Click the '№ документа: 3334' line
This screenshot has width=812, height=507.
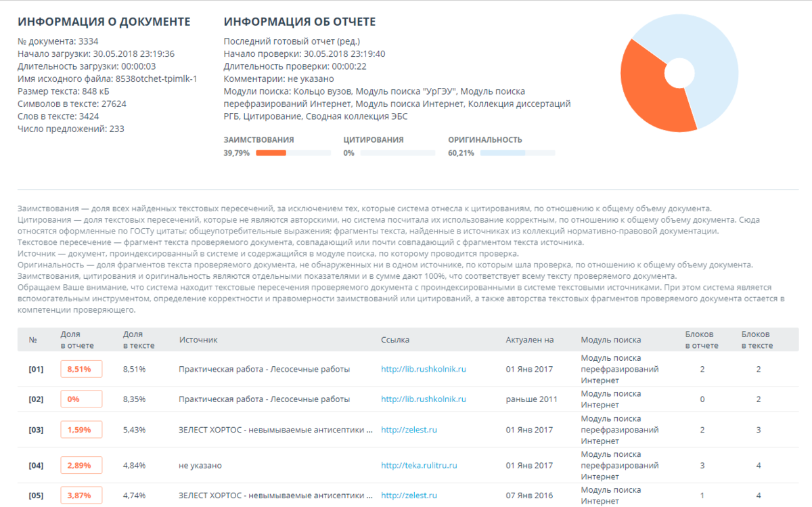(58, 41)
